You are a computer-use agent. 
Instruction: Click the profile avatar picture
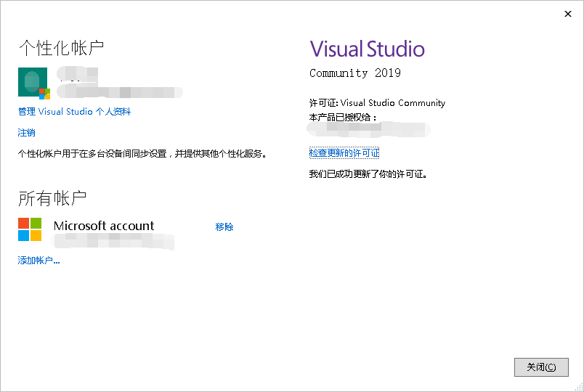pyautogui.click(x=34, y=83)
